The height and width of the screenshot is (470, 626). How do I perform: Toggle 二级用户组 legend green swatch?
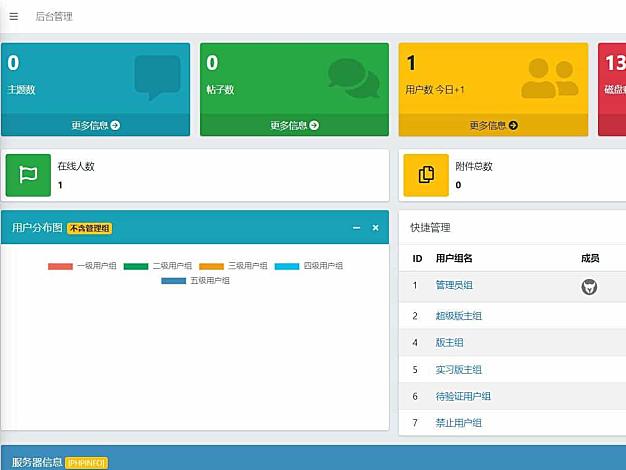click(136, 266)
